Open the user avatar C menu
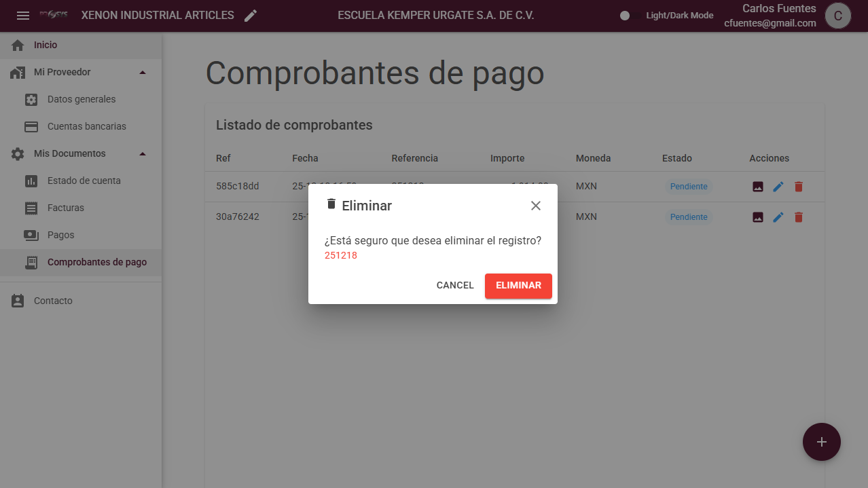 (x=837, y=16)
